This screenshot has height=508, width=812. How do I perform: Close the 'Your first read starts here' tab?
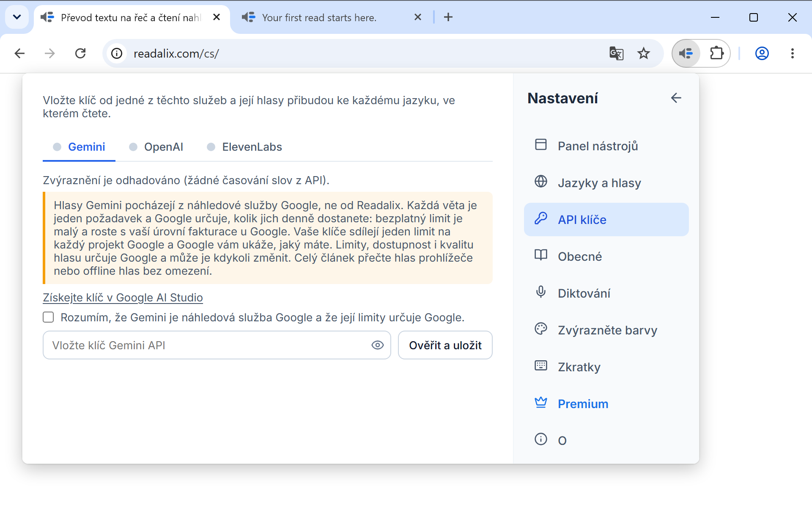point(418,17)
